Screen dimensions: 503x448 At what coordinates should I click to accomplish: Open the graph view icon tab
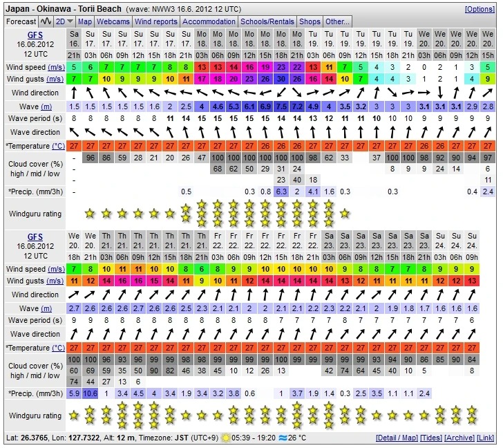pos(46,21)
